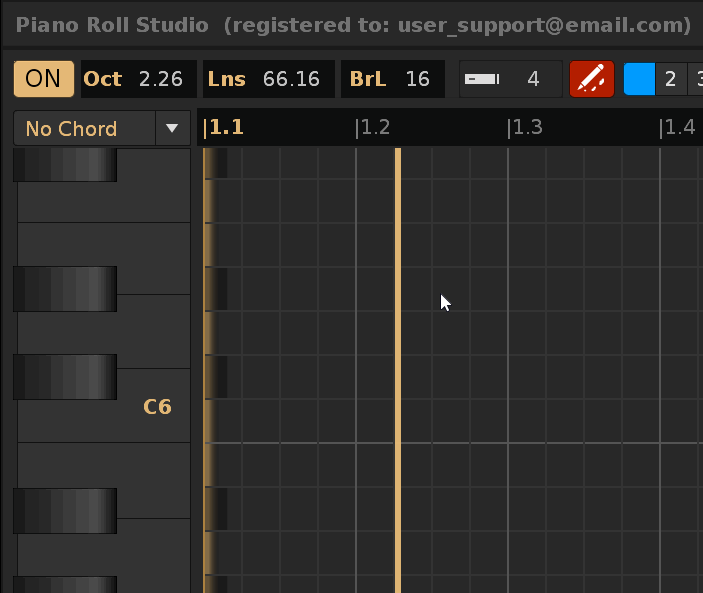Click the note length value 4
Viewport: 703px width, 593px height.
(533, 79)
